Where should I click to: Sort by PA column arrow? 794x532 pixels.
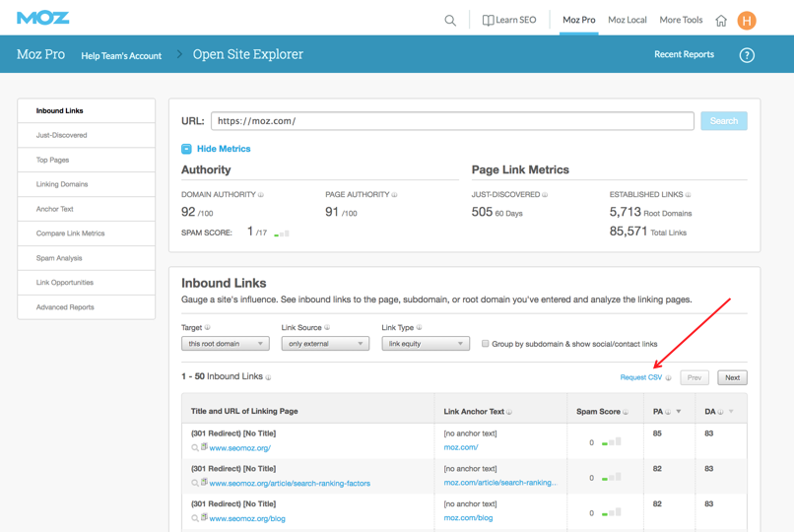679,412
